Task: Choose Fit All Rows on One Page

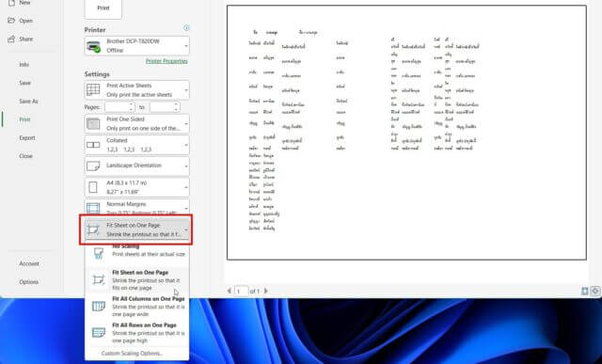Action: click(137, 333)
